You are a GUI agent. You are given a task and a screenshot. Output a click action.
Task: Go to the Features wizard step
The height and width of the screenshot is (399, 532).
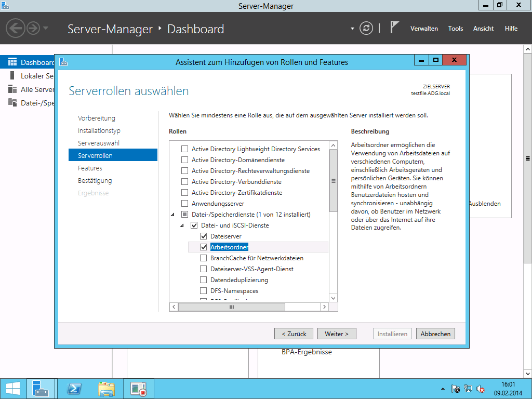tap(90, 168)
